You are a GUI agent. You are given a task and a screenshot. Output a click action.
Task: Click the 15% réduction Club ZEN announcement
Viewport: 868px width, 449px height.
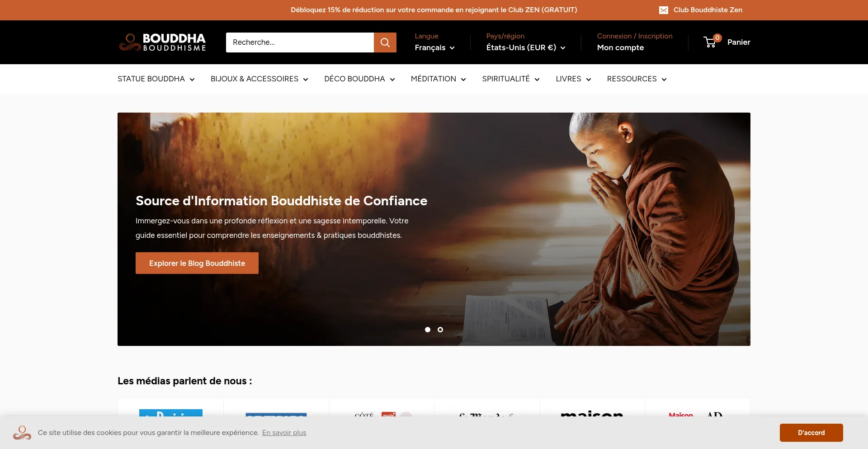point(434,10)
